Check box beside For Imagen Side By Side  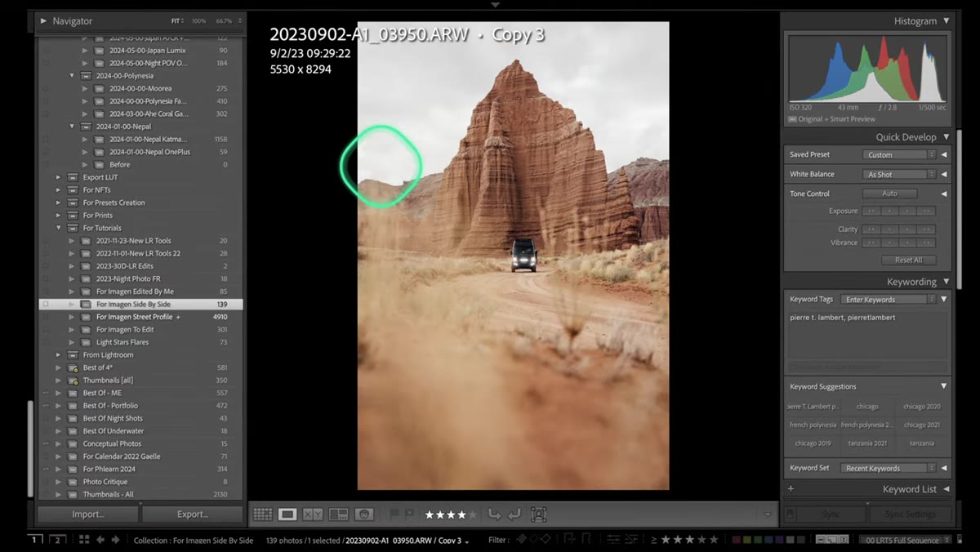coord(46,304)
